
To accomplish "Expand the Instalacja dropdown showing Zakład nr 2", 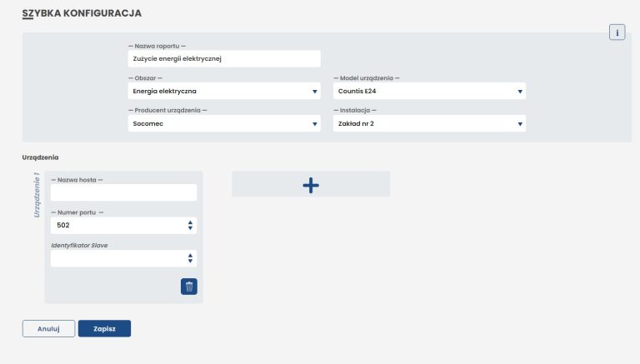I will (x=429, y=123).
